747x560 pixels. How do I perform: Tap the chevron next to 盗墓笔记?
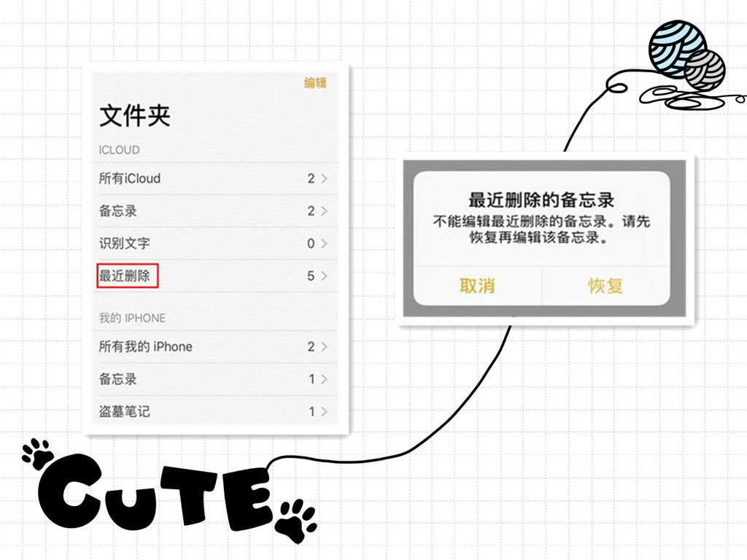coord(323,411)
